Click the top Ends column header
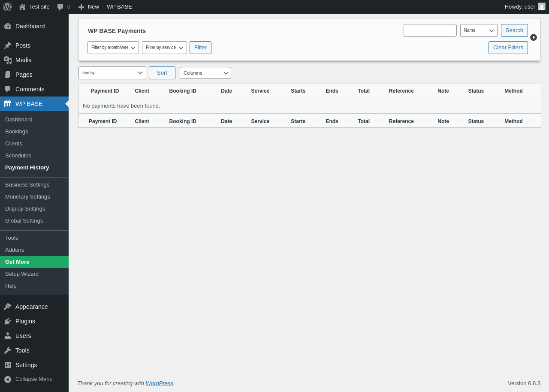Screen dimensions: 549x392 click(332, 91)
